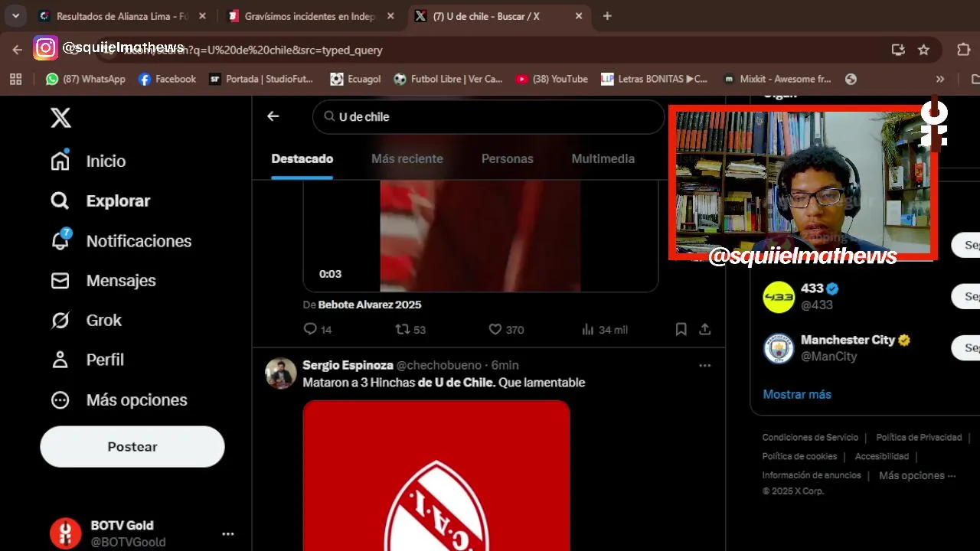
Task: Open Condiciones de Servicio link
Action: [x=810, y=437]
